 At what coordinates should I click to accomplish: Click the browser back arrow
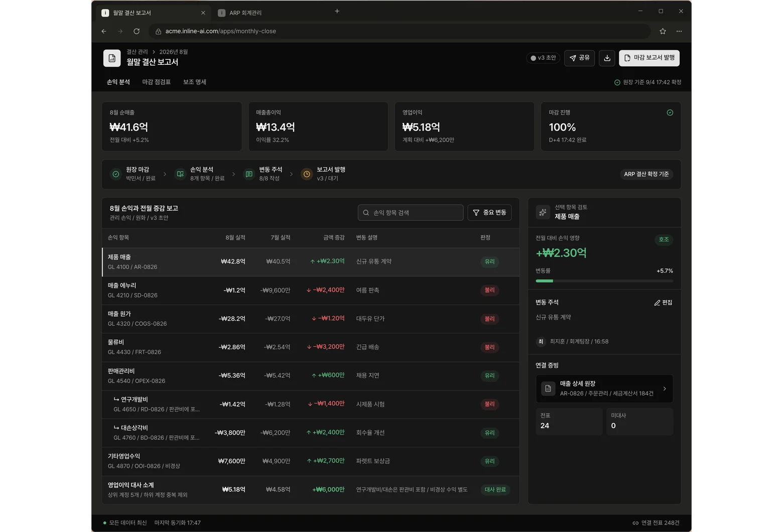(104, 31)
